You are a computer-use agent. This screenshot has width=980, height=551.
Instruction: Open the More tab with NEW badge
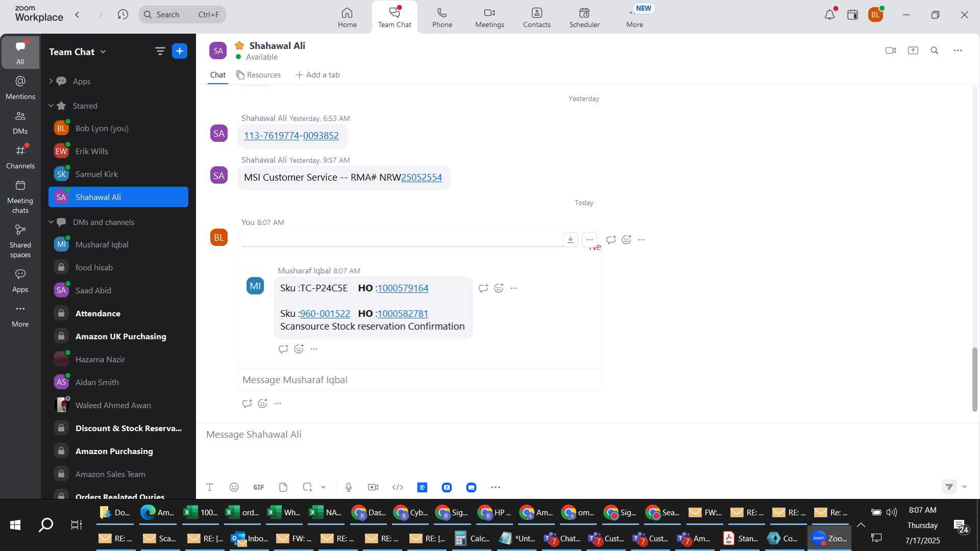(635, 17)
